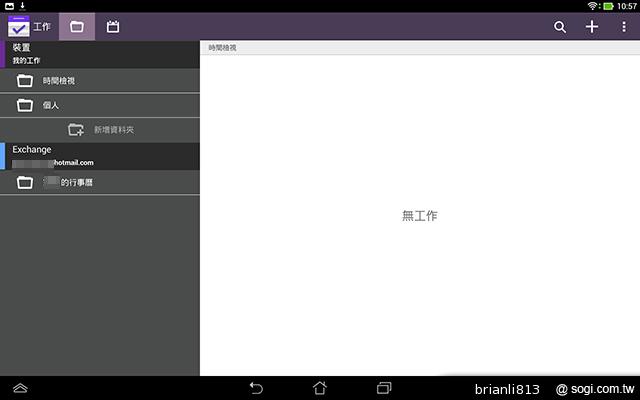Open the download notification icon in status bar
The image size is (640, 400).
coord(22,6)
